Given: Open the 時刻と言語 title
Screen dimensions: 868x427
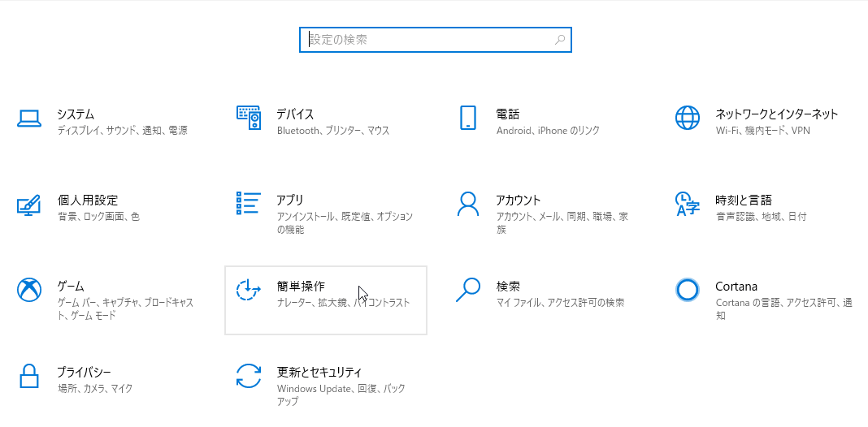Looking at the screenshot, I should pyautogui.click(x=744, y=201).
